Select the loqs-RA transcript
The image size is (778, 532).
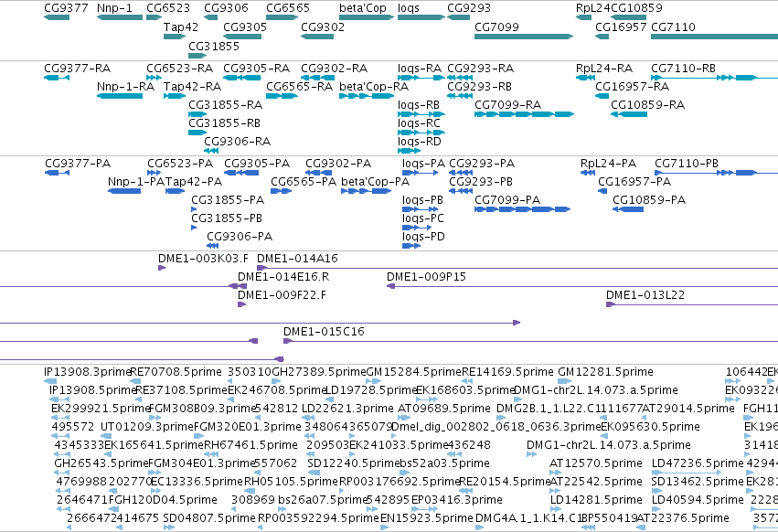pyautogui.click(x=421, y=78)
